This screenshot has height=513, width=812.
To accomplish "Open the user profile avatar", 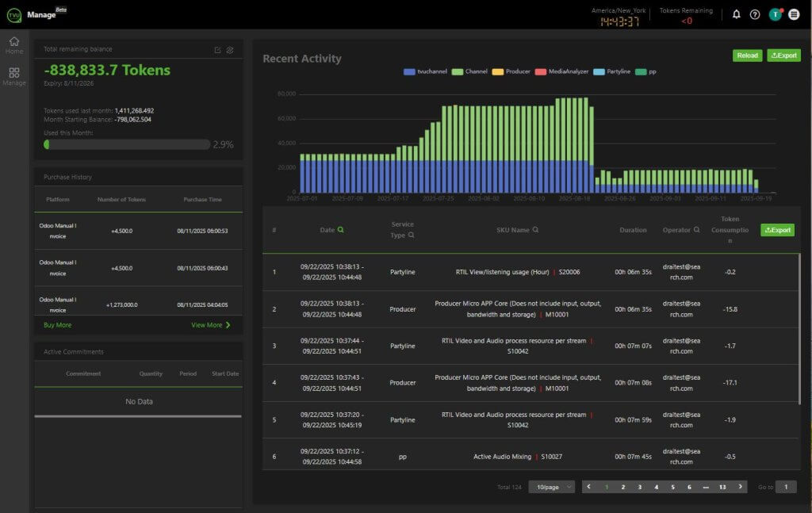I will coord(775,14).
